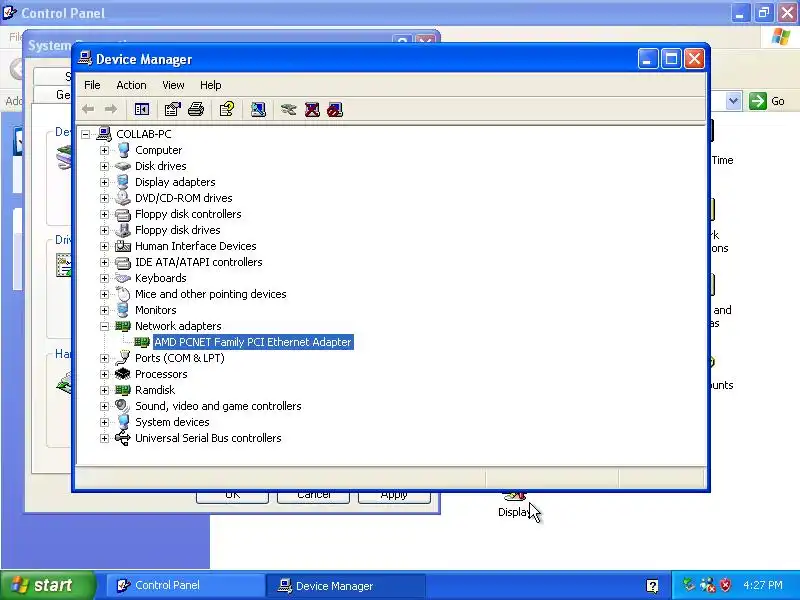Select Floppy disk controllers label

pyautogui.click(x=188, y=214)
